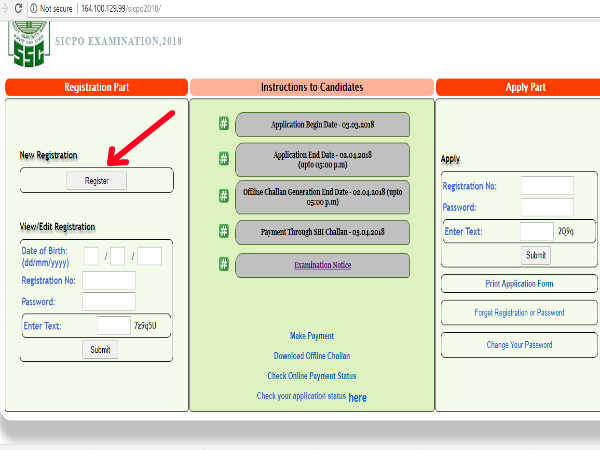Focus the month field of Date of Birth
The height and width of the screenshot is (450, 600).
(118, 256)
